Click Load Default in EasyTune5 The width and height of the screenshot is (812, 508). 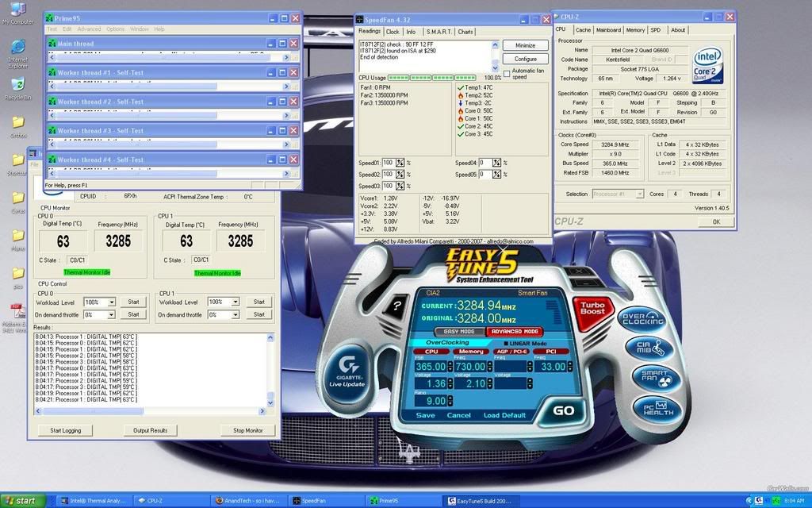coord(504,415)
